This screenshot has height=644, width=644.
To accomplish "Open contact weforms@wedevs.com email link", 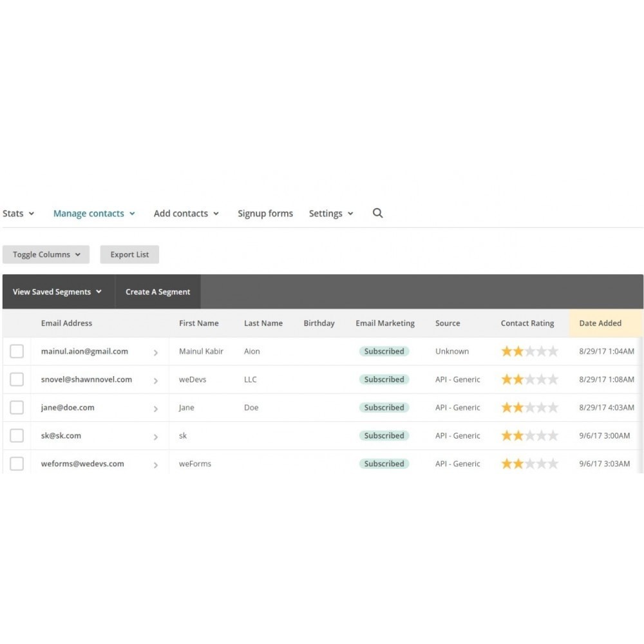I will 82,464.
